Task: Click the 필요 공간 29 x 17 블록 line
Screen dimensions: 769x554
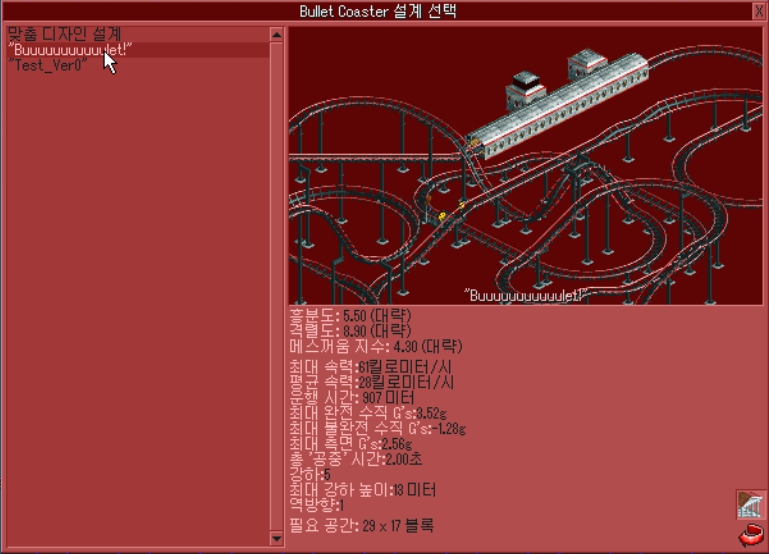Action: coord(361,526)
